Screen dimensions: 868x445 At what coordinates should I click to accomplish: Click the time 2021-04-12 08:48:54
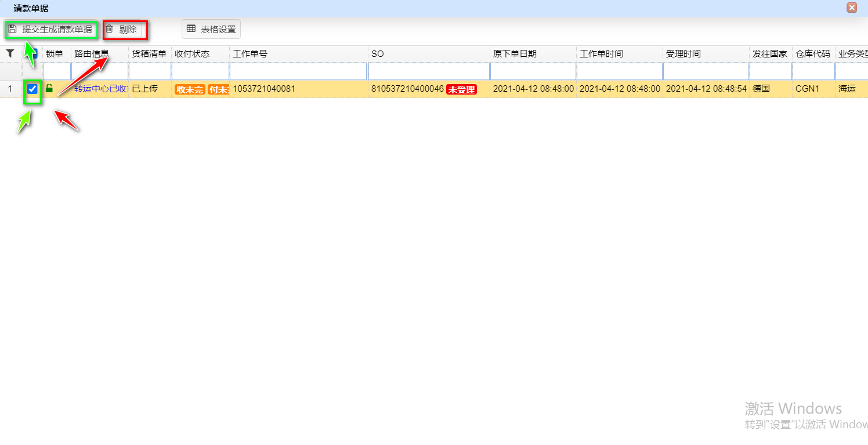706,89
